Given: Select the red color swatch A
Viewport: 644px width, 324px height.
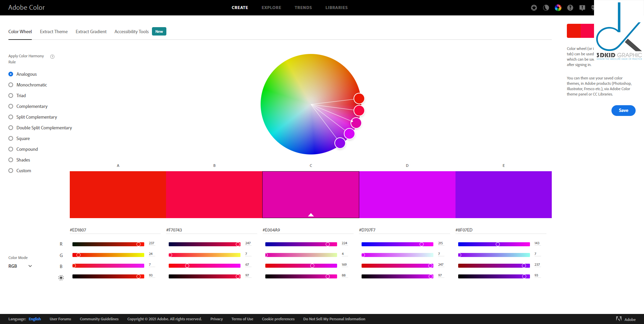Looking at the screenshot, I should 118,195.
